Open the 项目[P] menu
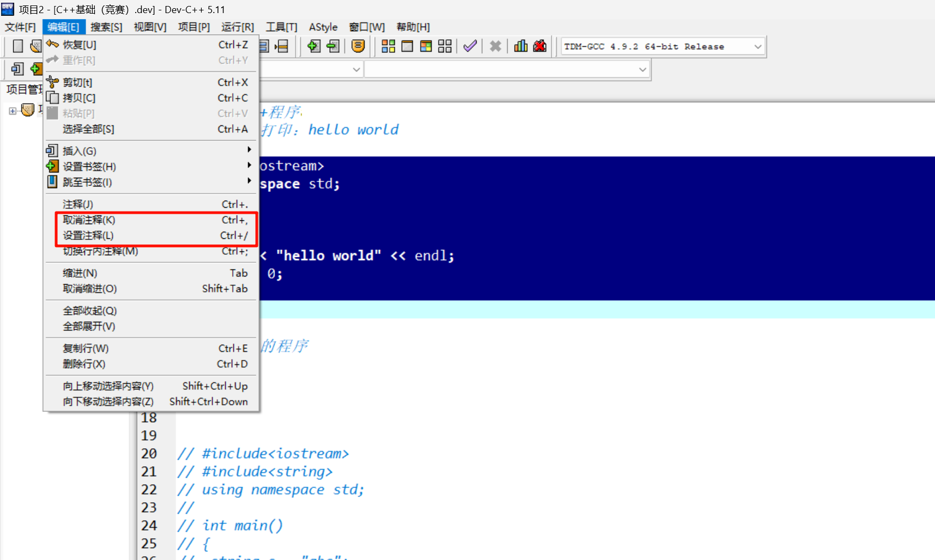The height and width of the screenshot is (560, 935). (x=194, y=27)
